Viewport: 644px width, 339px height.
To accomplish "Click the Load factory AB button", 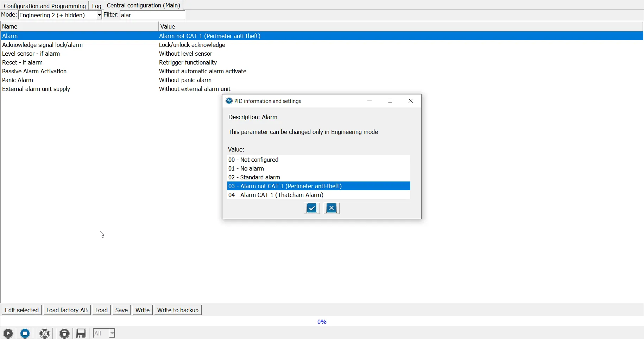I will pos(67,310).
